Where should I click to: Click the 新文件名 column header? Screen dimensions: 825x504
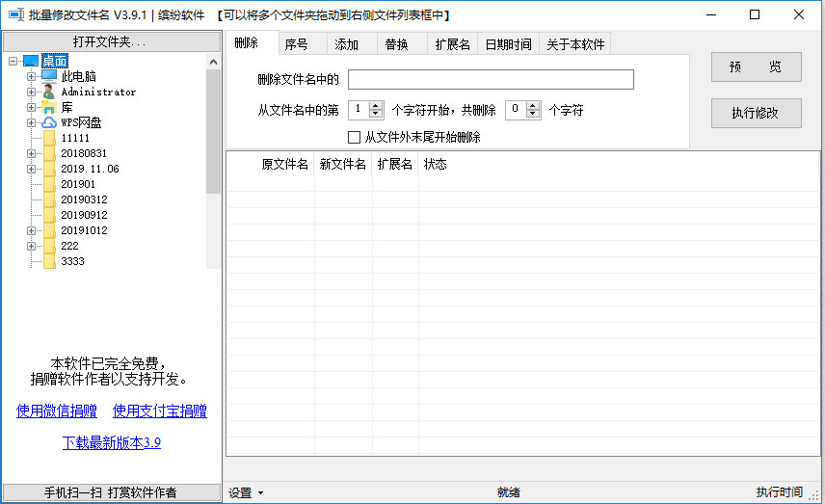pos(343,164)
